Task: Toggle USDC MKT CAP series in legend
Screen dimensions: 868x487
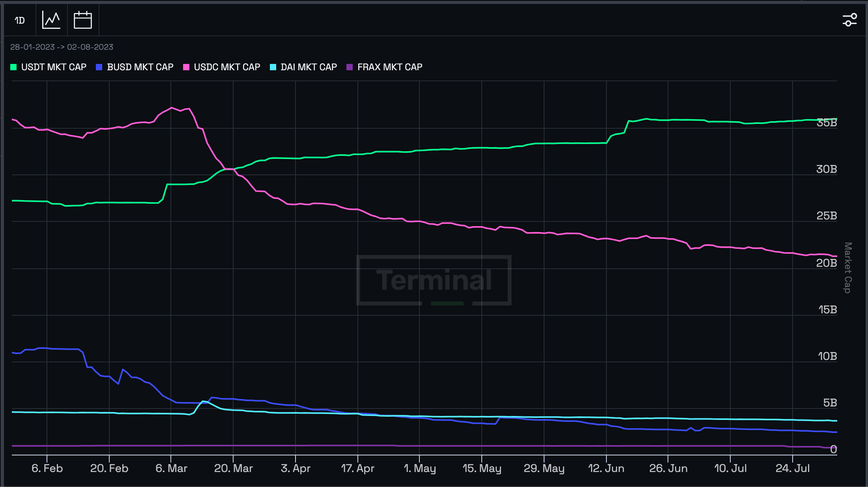Action: (x=222, y=67)
